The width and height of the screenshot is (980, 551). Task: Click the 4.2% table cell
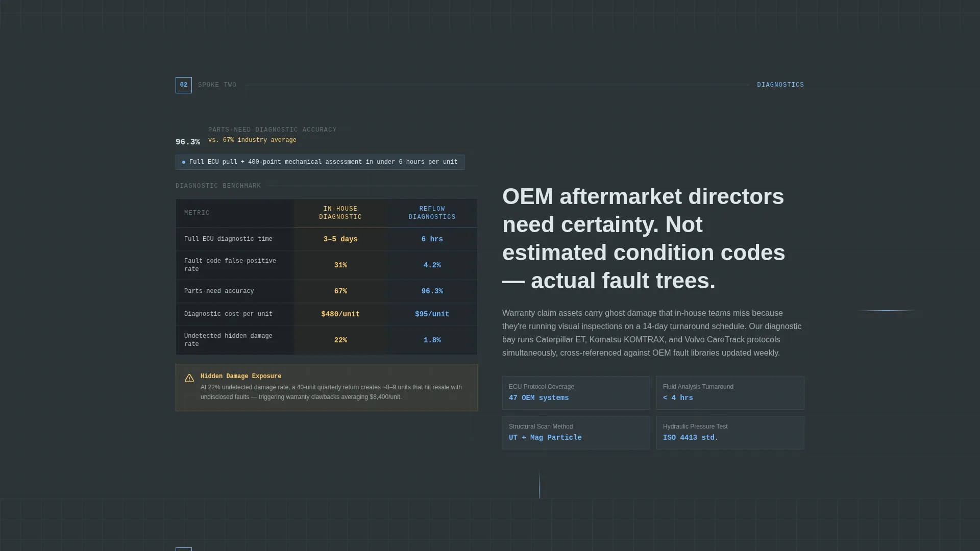pyautogui.click(x=432, y=265)
